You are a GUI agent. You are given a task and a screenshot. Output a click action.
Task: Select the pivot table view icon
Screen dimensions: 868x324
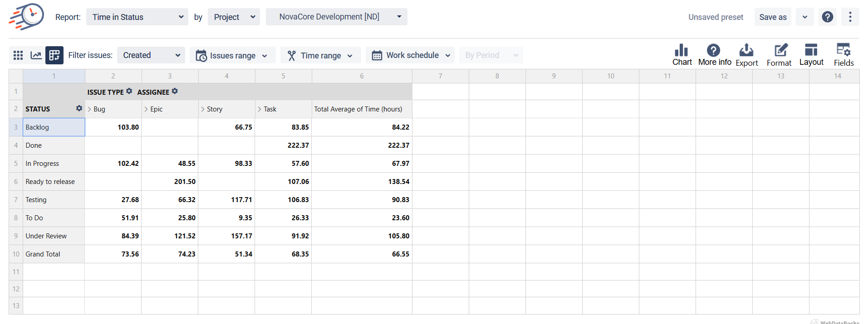[54, 55]
